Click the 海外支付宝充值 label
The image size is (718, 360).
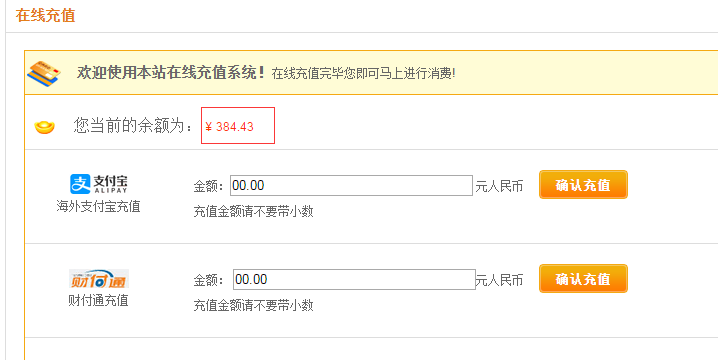click(98, 207)
